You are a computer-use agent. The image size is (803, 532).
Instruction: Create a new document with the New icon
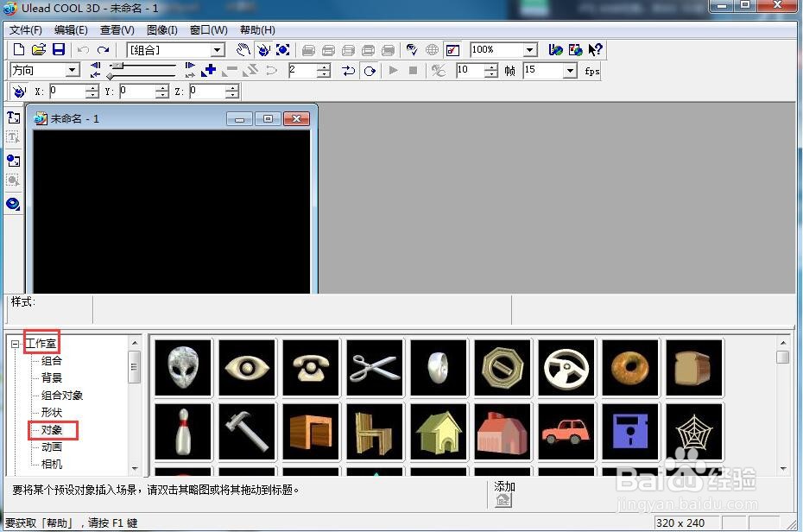19,50
